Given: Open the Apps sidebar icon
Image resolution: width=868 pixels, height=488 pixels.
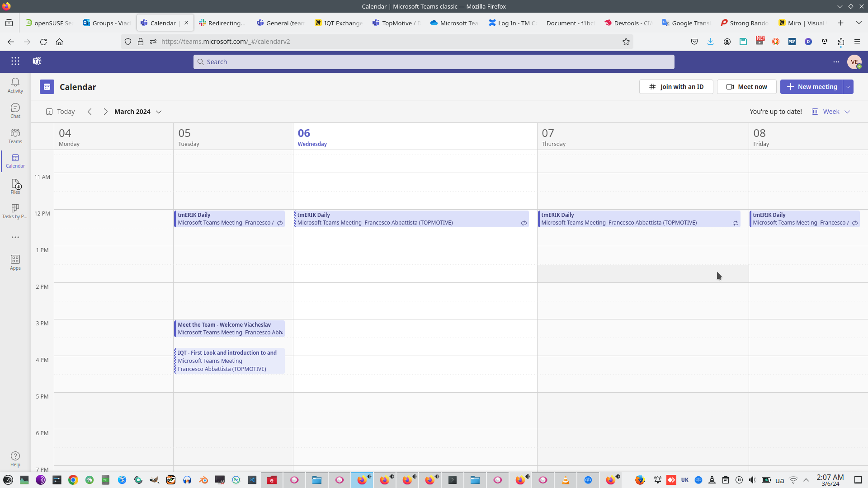Looking at the screenshot, I should pyautogui.click(x=15, y=262).
